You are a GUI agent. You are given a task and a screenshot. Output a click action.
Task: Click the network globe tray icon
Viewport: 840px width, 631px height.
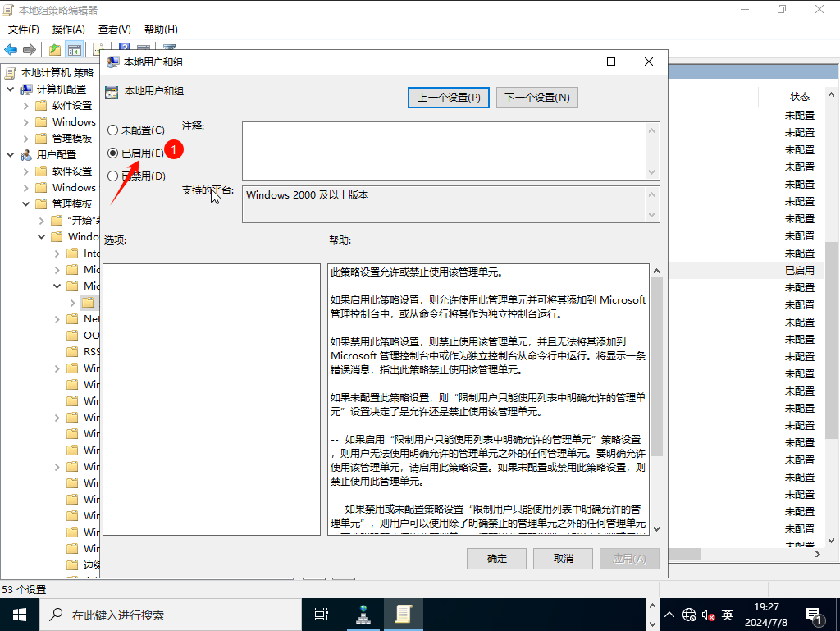[689, 615]
